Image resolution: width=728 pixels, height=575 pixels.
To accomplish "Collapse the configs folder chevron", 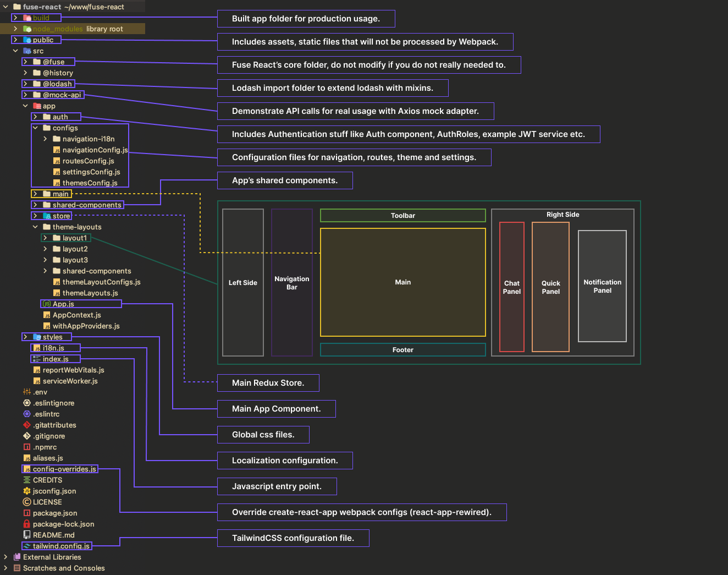I will 35,128.
